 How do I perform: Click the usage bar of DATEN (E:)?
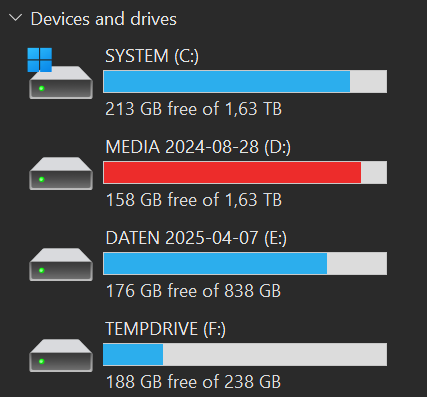(245, 263)
